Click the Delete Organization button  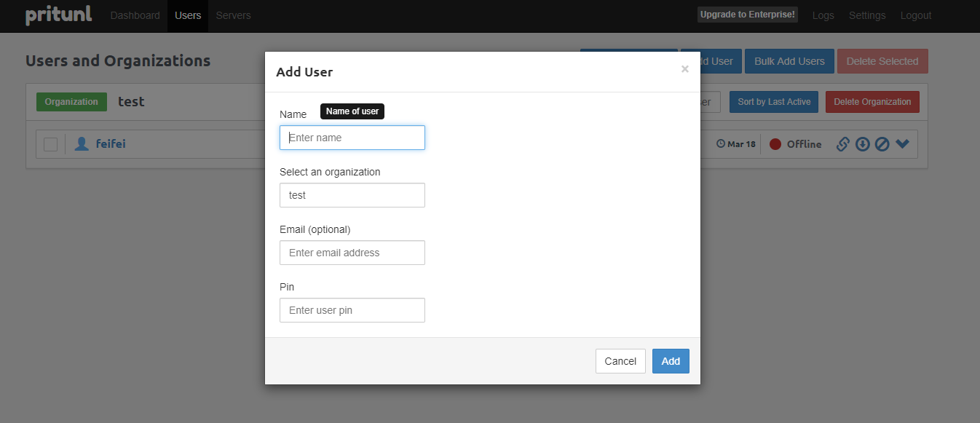click(x=872, y=102)
